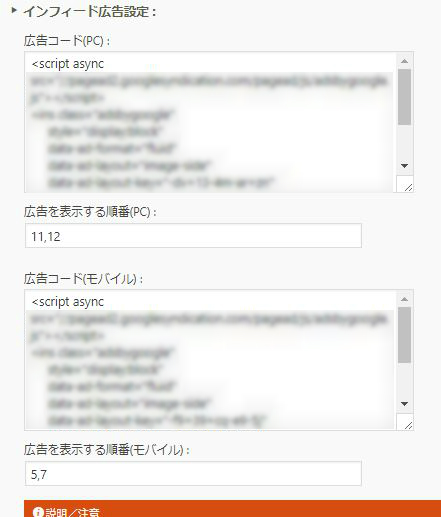Click the mobile scrollbar track below thumb
The width and height of the screenshot is (441, 517).
click(x=405, y=380)
